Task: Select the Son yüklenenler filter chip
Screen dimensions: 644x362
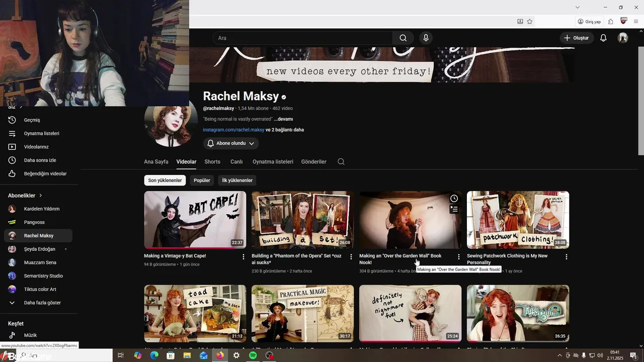Action: pos(165,180)
